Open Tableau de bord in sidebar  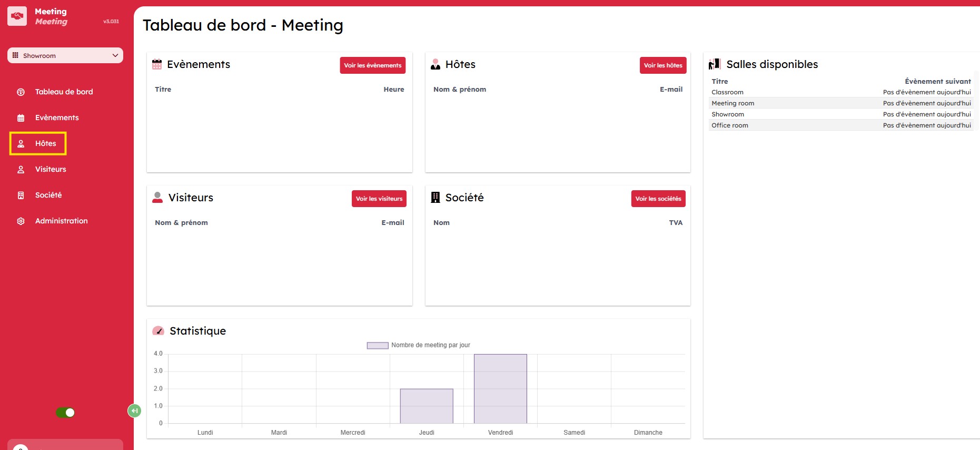[x=64, y=92]
